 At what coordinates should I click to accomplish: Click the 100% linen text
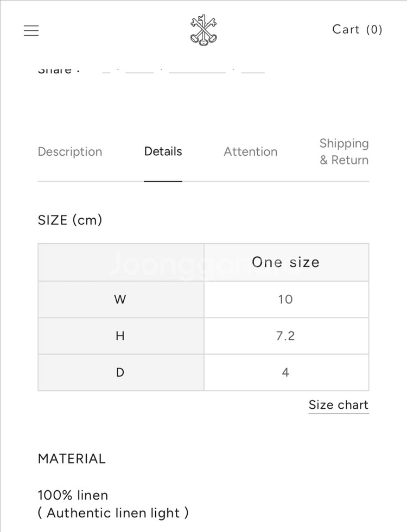[73, 495]
